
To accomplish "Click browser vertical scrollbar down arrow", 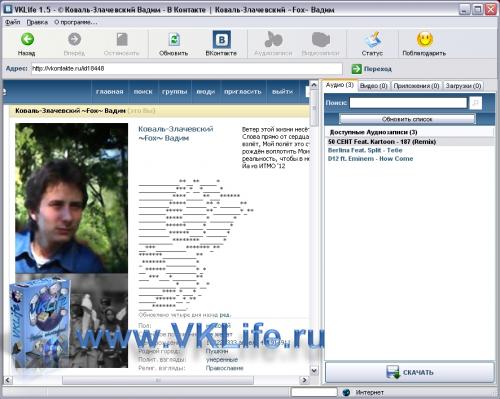I will point(314,370).
